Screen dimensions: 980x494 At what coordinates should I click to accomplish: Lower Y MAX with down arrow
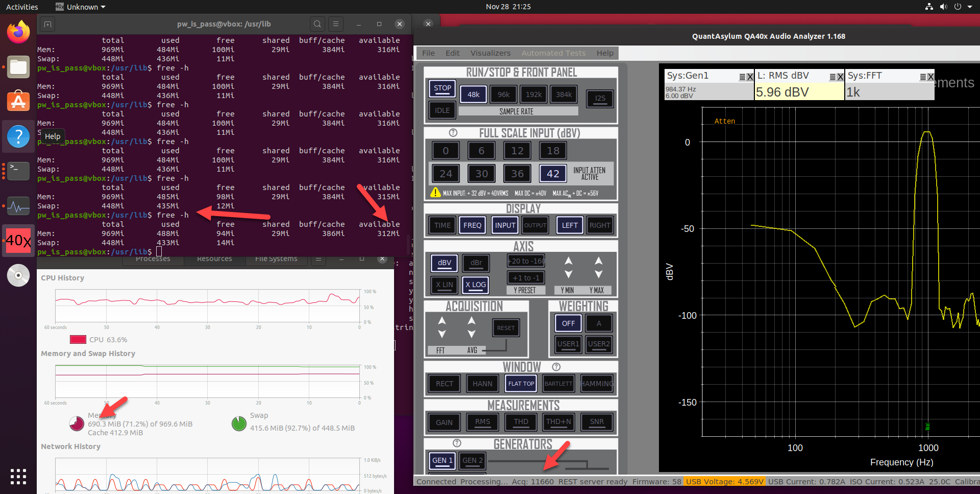click(x=599, y=274)
